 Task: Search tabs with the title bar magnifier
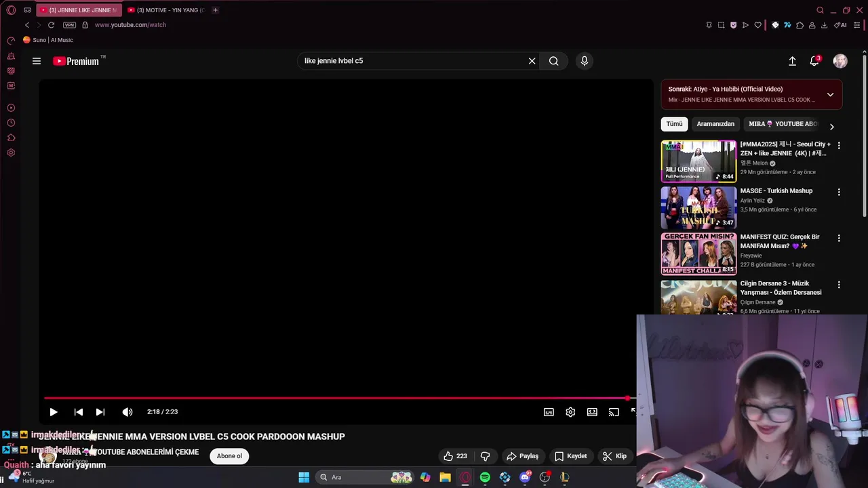point(820,10)
